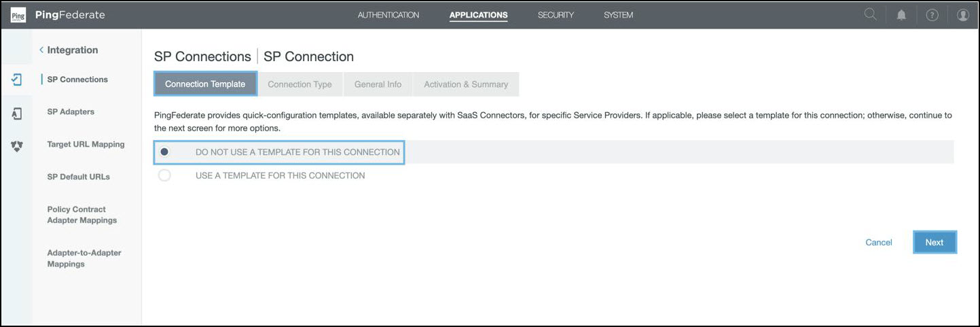Viewport: 980px width, 327px height.
Task: Click the Cancel link
Action: pyautogui.click(x=878, y=243)
